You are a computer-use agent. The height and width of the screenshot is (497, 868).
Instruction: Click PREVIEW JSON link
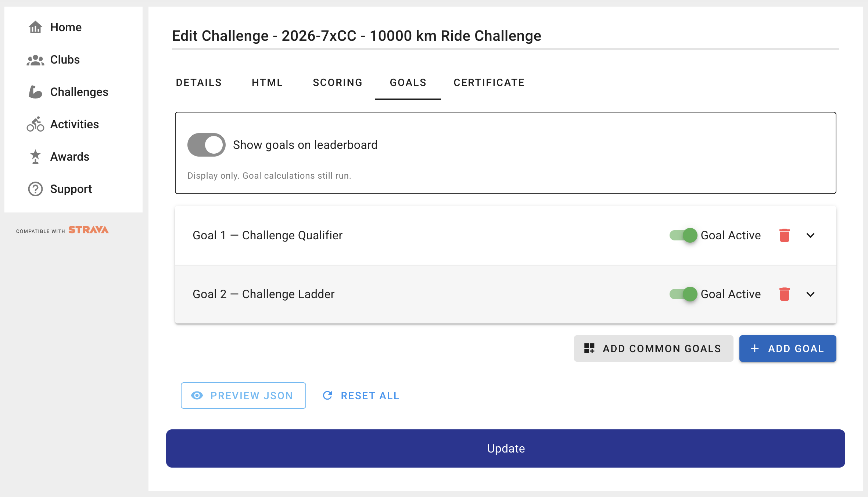click(x=243, y=395)
